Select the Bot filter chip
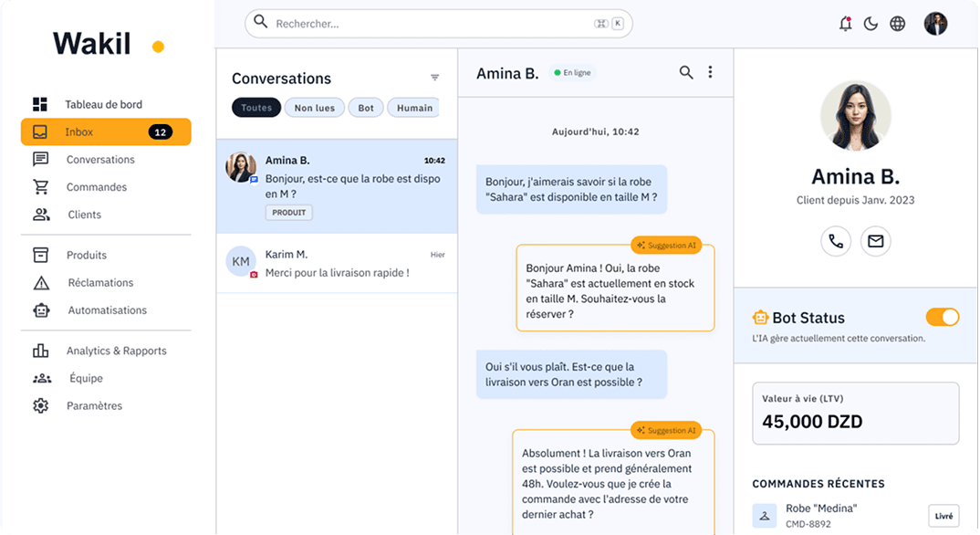This screenshot has height=535, width=980. (x=366, y=108)
